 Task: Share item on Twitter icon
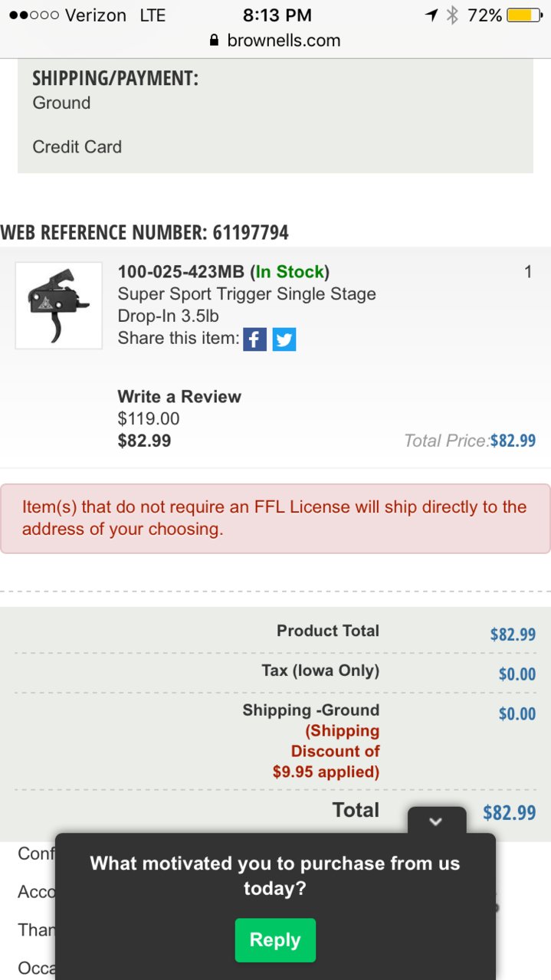284,339
